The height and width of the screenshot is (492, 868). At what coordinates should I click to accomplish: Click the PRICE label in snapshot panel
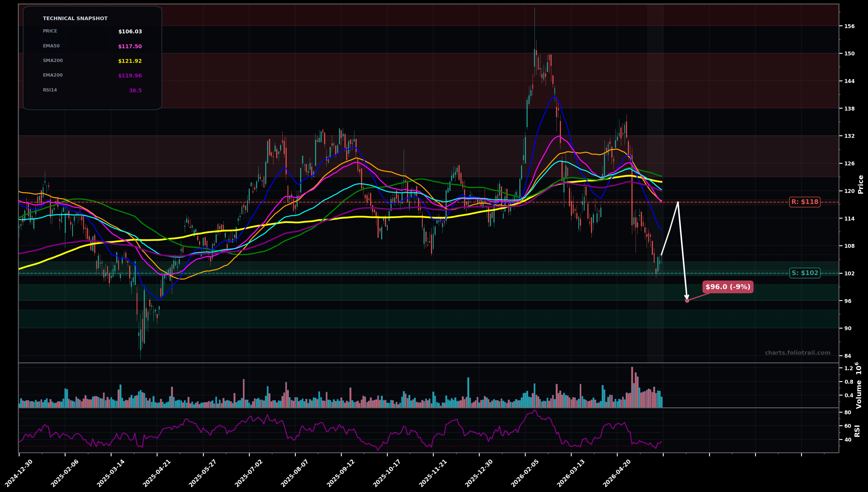[x=50, y=31]
